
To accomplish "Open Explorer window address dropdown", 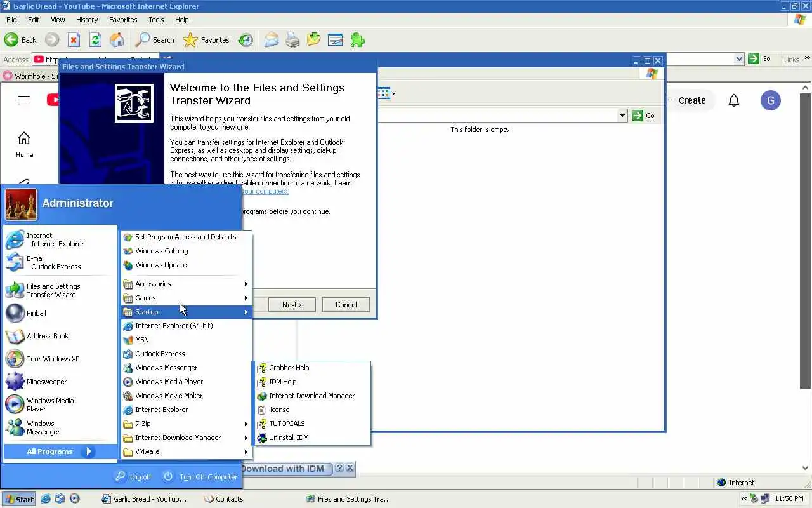I will click(622, 116).
